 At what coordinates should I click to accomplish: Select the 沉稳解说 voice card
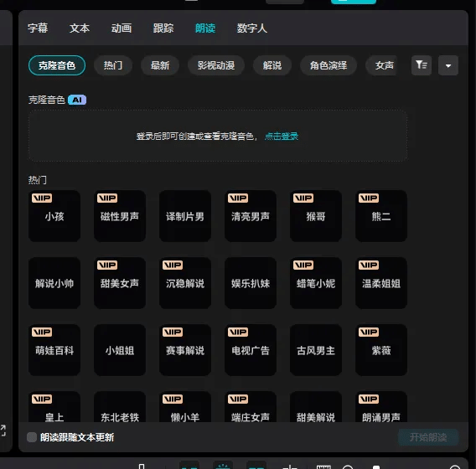click(185, 283)
